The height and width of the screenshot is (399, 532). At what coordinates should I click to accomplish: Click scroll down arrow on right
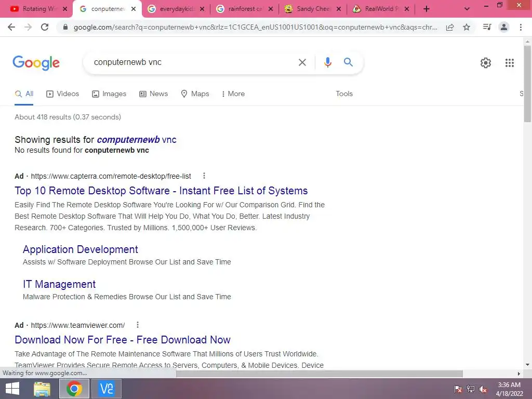coord(527,365)
